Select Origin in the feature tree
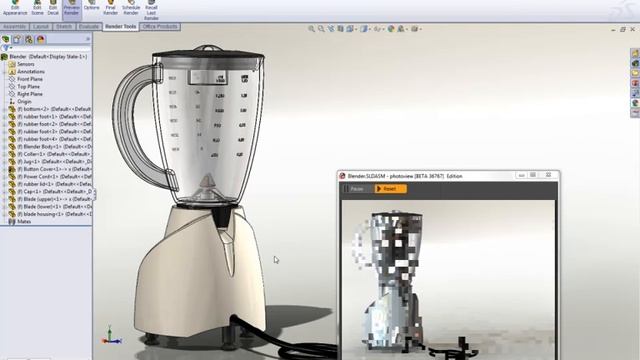Screen dimensions: 640x360 click(24, 102)
